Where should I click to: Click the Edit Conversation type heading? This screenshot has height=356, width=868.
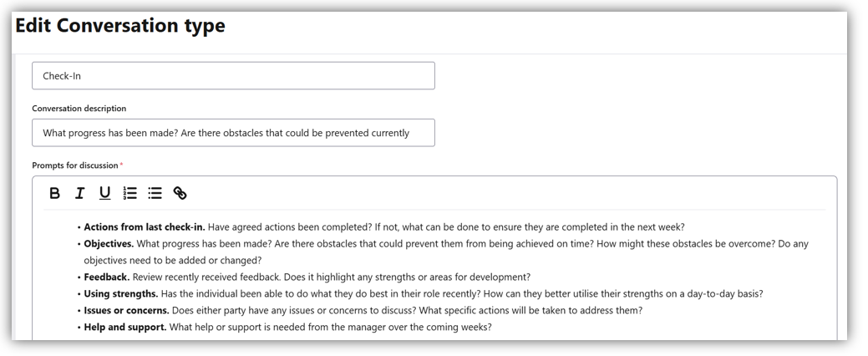(x=120, y=26)
